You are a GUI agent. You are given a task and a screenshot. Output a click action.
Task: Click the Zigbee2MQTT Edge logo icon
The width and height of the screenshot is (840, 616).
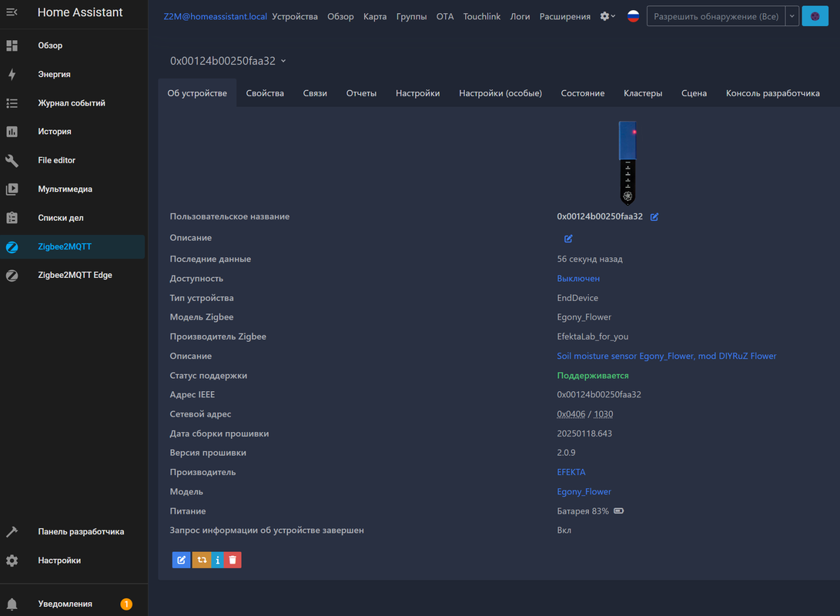click(12, 276)
